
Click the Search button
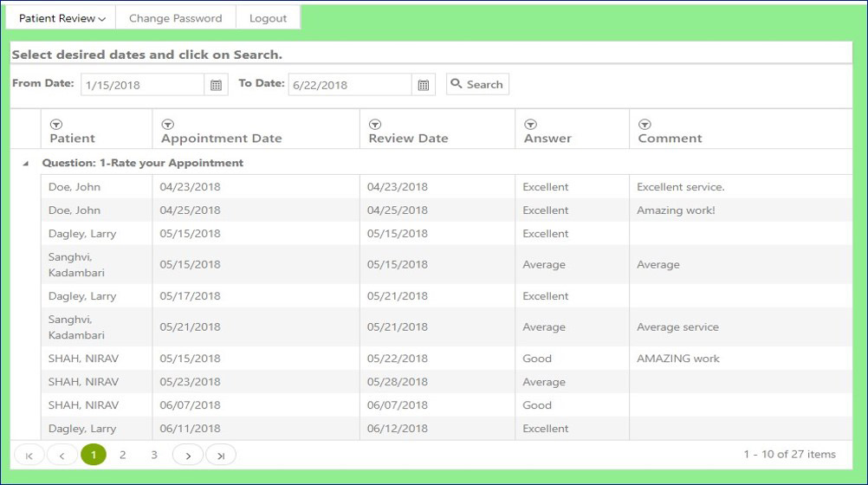point(477,84)
